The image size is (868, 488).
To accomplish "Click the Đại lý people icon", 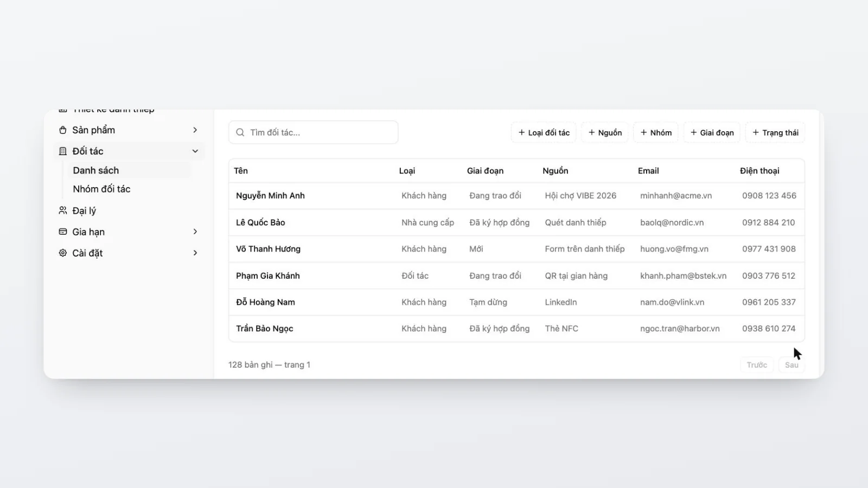I will (x=63, y=210).
